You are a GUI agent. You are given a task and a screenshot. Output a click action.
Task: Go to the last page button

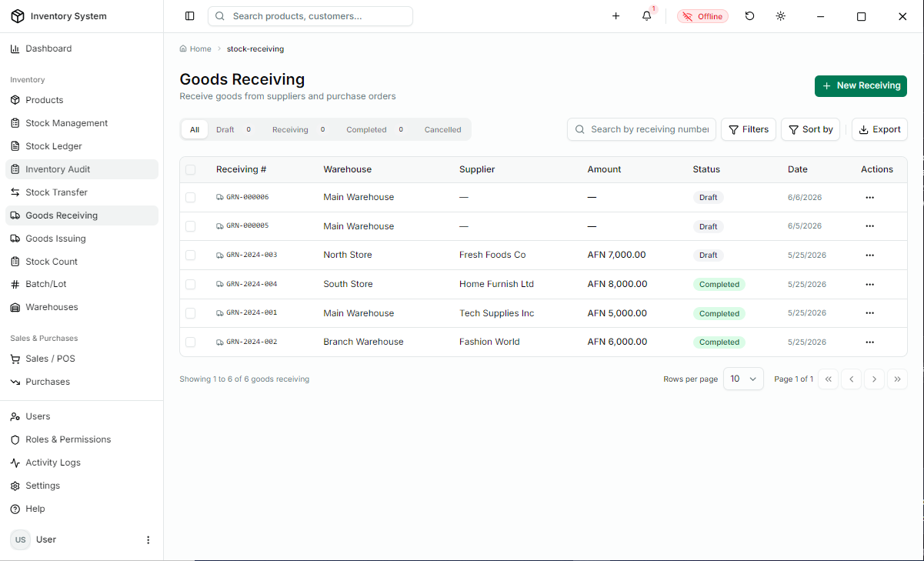pos(897,379)
